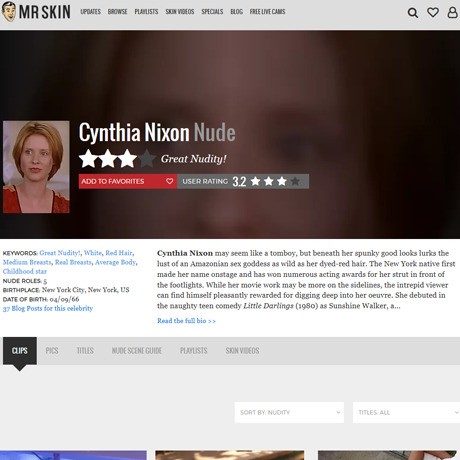
Task: Open the Medium Breasts keyword link
Action: tap(27, 262)
